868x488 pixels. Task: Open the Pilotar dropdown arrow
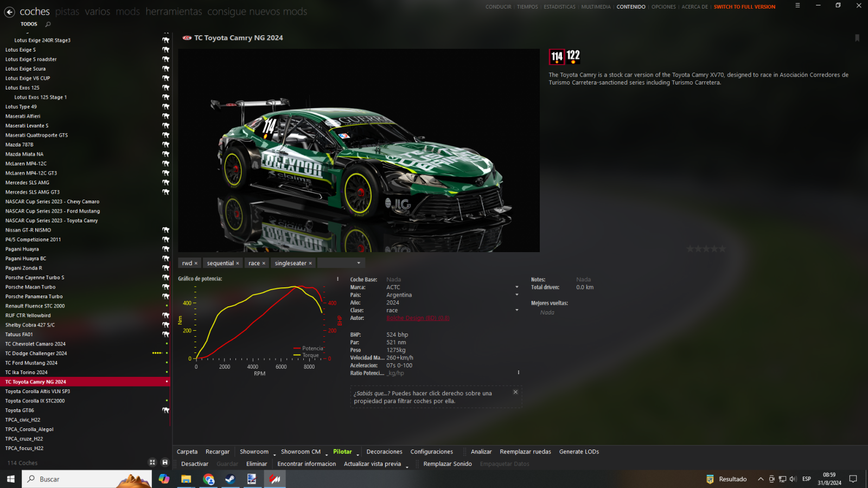tap(358, 454)
